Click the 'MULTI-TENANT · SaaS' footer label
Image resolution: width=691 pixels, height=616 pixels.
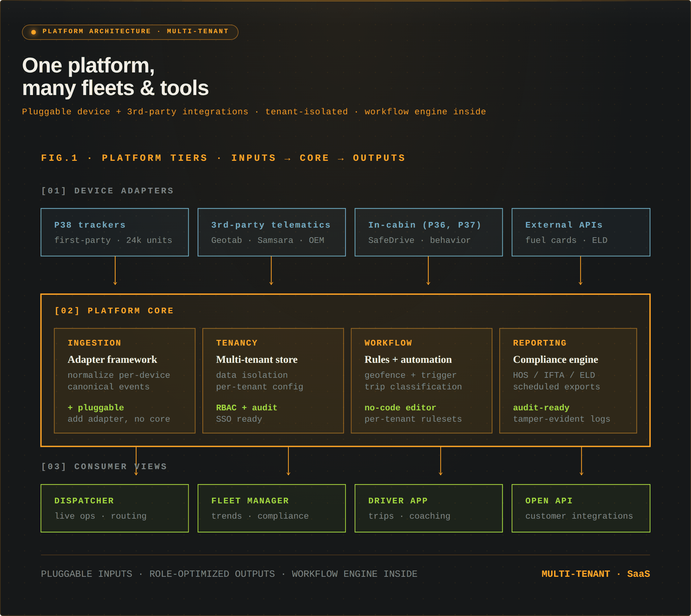[596, 574]
